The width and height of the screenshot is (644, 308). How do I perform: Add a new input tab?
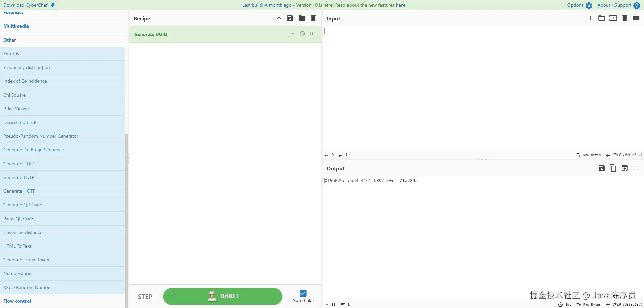coord(590,18)
